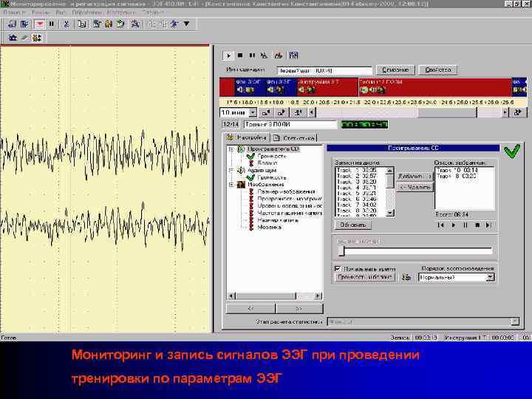Click the magnifier search icon in the toolbar
The height and width of the screenshot is (399, 532).
tap(135, 24)
